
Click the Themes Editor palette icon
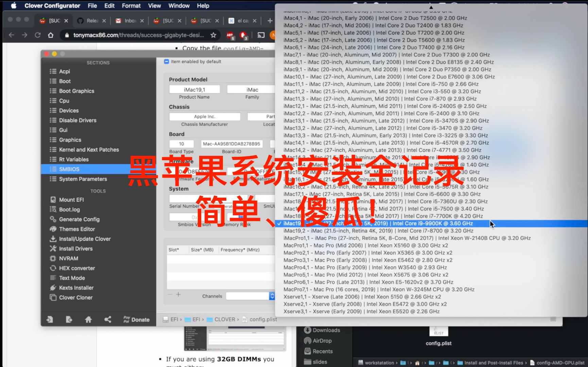click(53, 229)
